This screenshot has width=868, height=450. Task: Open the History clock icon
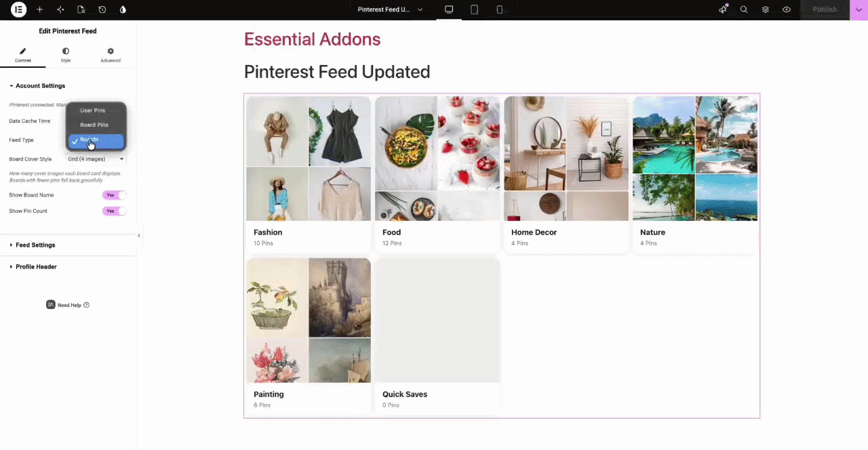click(102, 9)
